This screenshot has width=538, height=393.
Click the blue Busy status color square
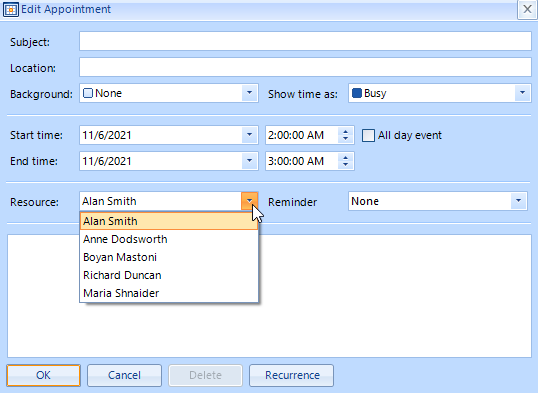357,93
